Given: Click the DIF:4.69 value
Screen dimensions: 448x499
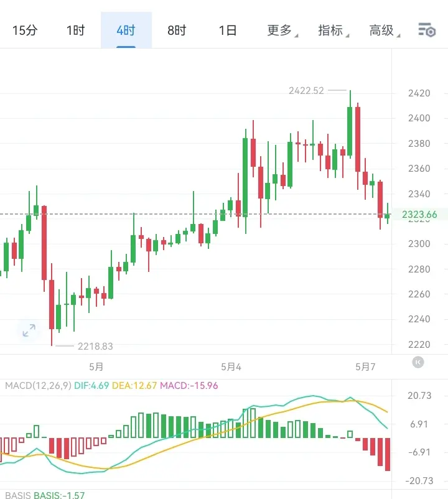Looking at the screenshot, I should point(91,386).
